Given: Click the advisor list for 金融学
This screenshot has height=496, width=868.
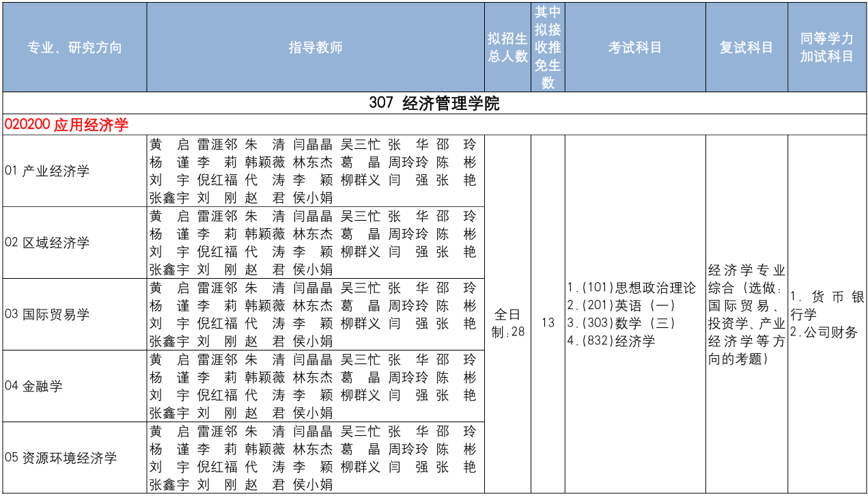Looking at the screenshot, I should tap(316, 386).
